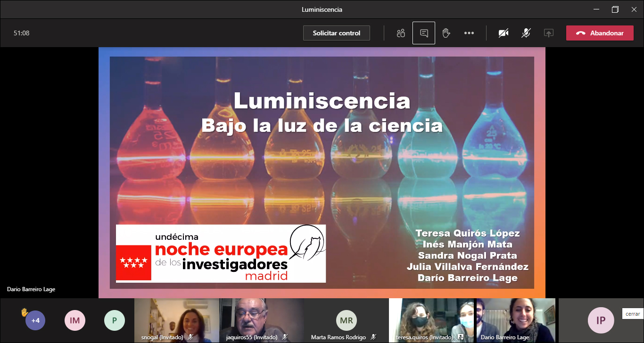The image size is (644, 343).
Task: Click the share content icon
Action: click(x=548, y=33)
